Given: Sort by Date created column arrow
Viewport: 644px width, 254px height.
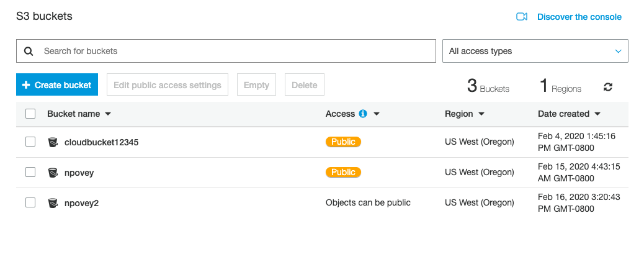Looking at the screenshot, I should (x=597, y=114).
